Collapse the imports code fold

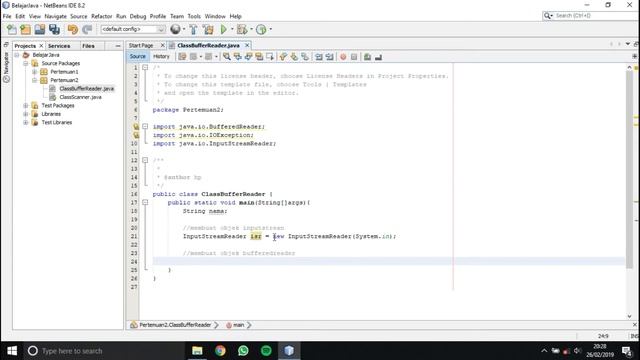tap(145, 127)
